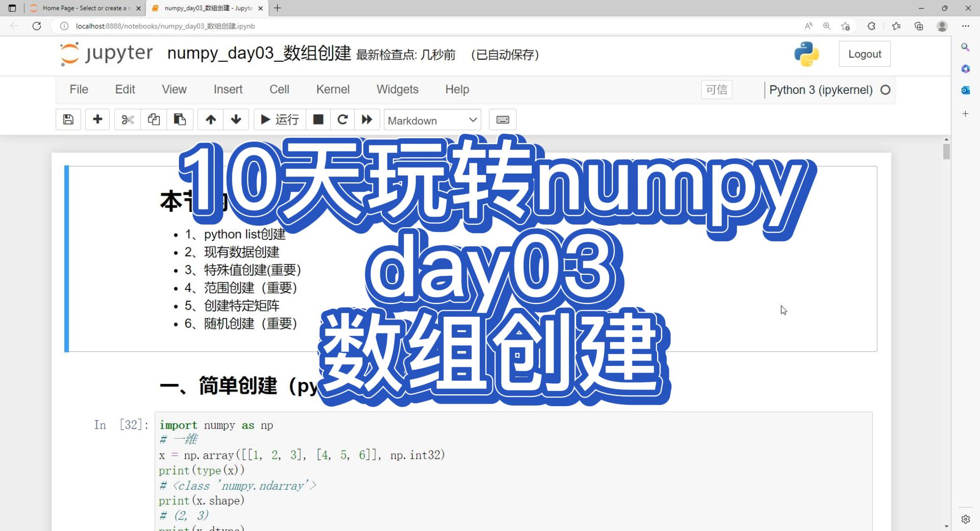Open the Markdown cell type dropdown

(x=432, y=120)
